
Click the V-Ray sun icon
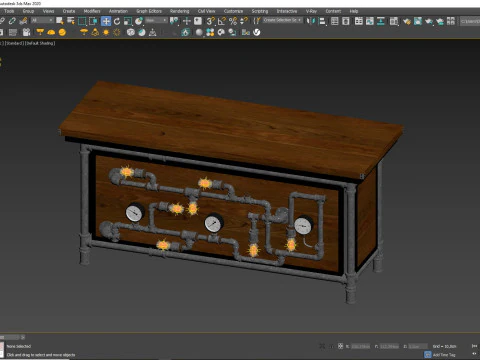tap(106, 32)
